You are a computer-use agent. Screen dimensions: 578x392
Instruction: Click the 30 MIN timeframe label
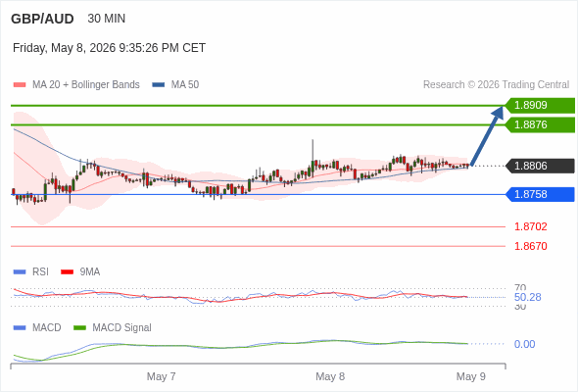[107, 19]
